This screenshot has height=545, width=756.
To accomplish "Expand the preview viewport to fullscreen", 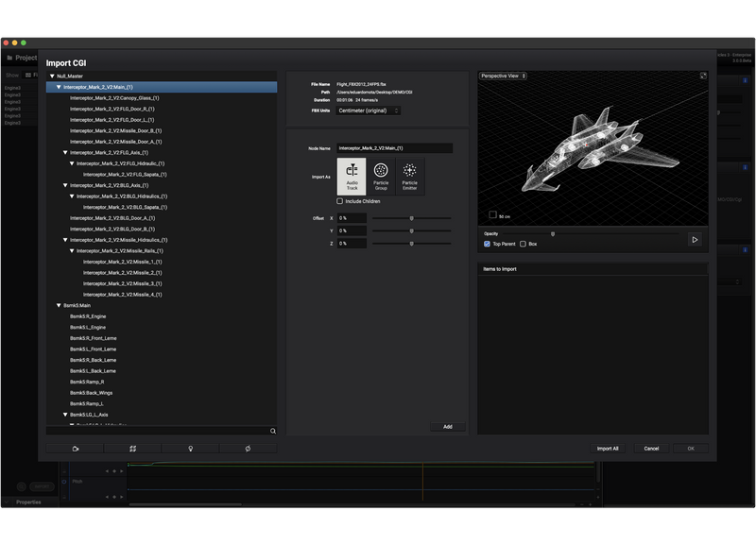I will (702, 76).
